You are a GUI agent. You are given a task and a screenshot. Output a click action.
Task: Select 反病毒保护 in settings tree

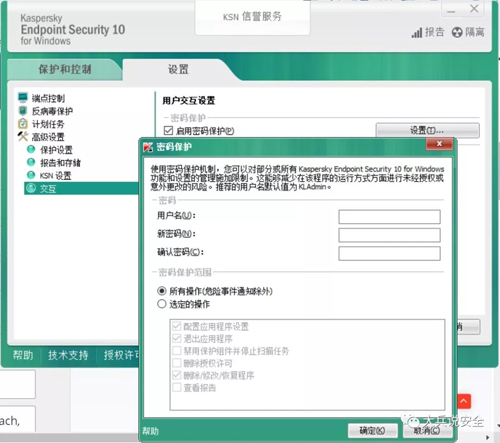click(x=52, y=111)
